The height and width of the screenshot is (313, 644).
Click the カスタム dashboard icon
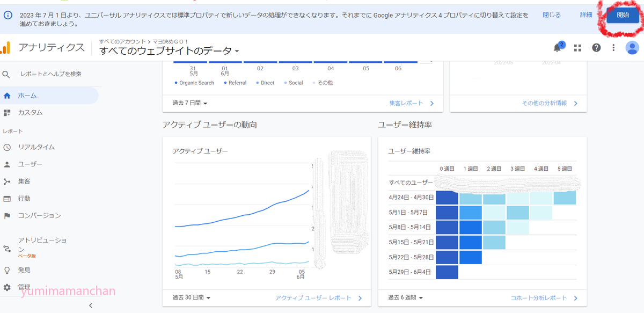click(x=7, y=113)
